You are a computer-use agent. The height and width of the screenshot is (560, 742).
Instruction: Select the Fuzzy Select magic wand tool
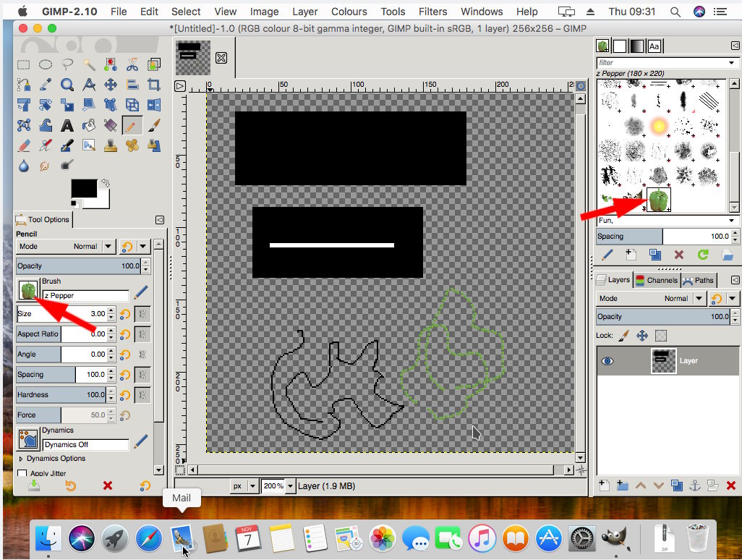tap(89, 64)
